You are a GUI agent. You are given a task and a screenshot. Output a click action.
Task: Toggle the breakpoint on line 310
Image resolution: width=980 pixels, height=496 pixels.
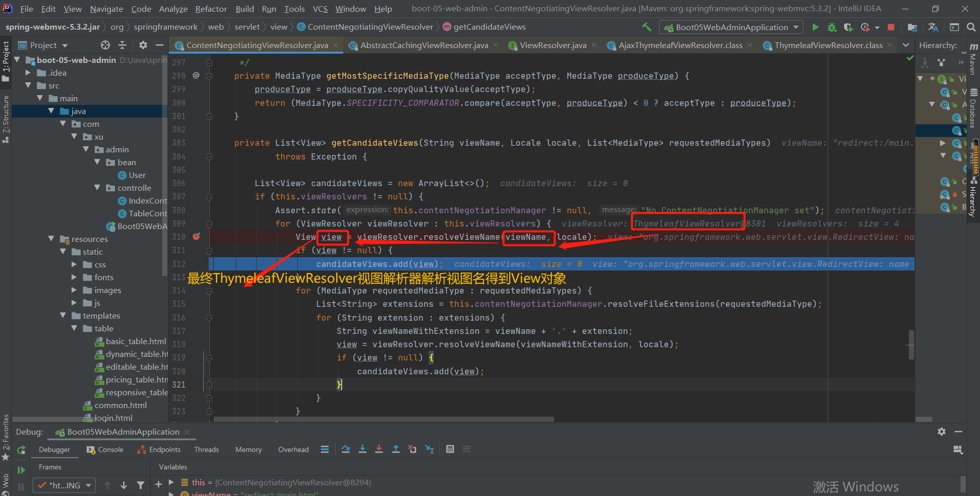click(196, 236)
